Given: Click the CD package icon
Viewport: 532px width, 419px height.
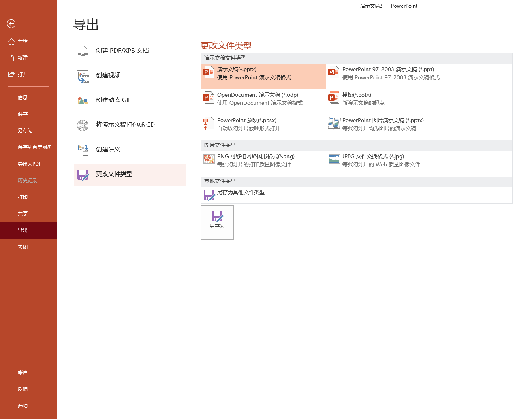Looking at the screenshot, I should (x=83, y=125).
